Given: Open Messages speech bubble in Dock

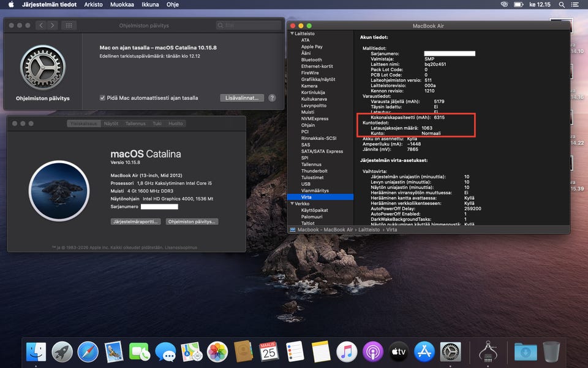Looking at the screenshot, I should 165,352.
